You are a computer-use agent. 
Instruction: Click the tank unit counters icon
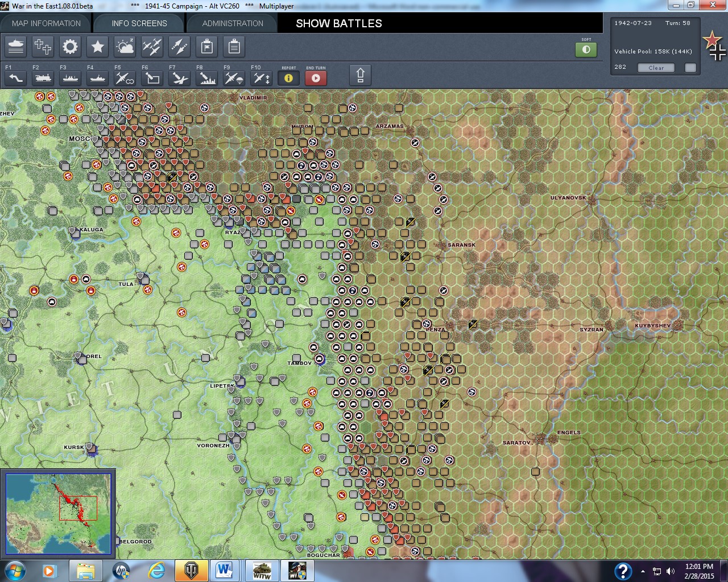click(x=16, y=47)
